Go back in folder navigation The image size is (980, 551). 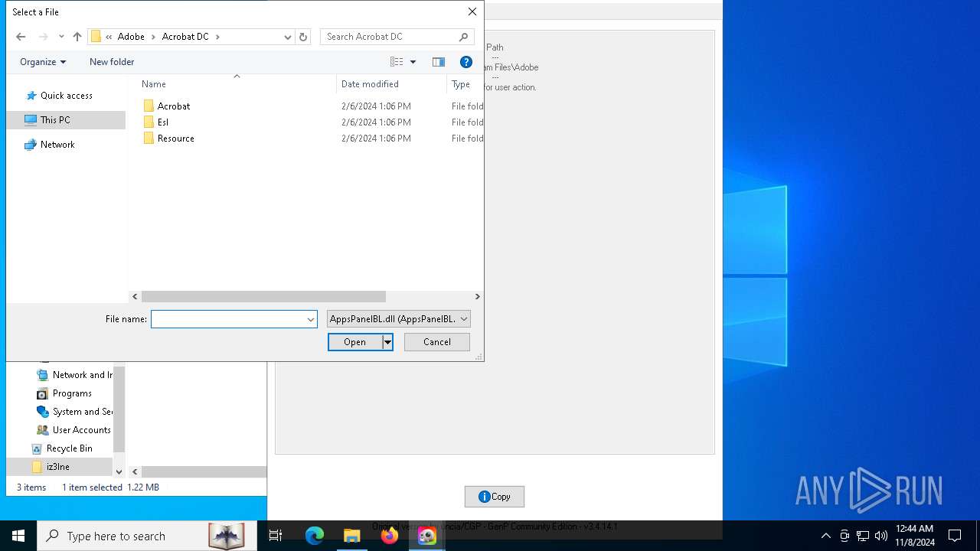(x=21, y=37)
